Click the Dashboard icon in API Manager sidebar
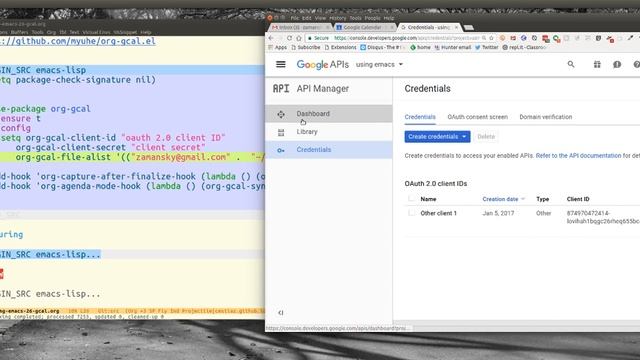The width and height of the screenshot is (640, 360). tap(281, 114)
